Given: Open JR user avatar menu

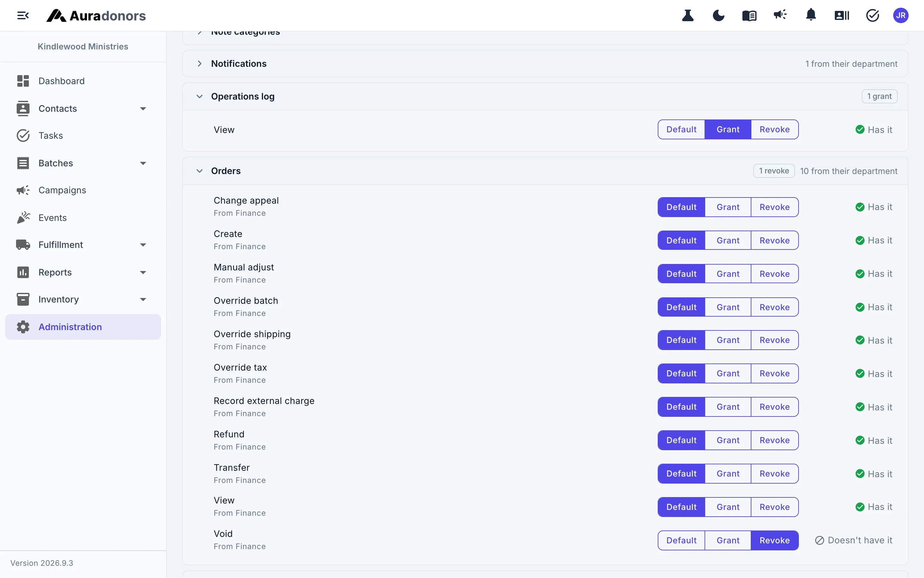Looking at the screenshot, I should [x=901, y=16].
